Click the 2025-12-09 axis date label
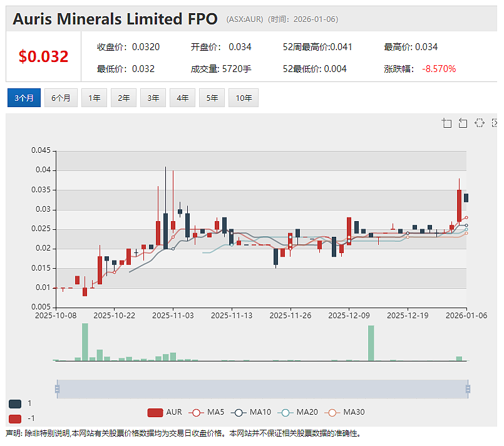The height and width of the screenshot is (446, 504). pyautogui.click(x=349, y=316)
